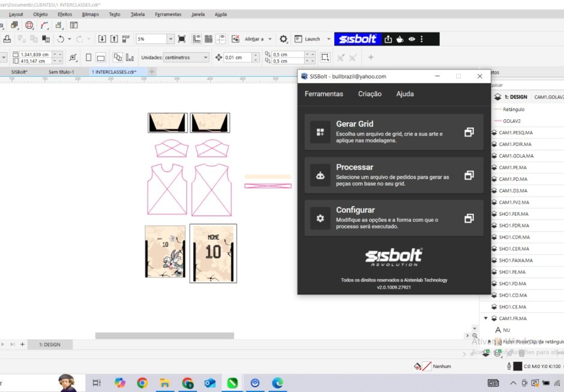Open Criação tab in SISBolt window
564x392 pixels.
click(370, 94)
